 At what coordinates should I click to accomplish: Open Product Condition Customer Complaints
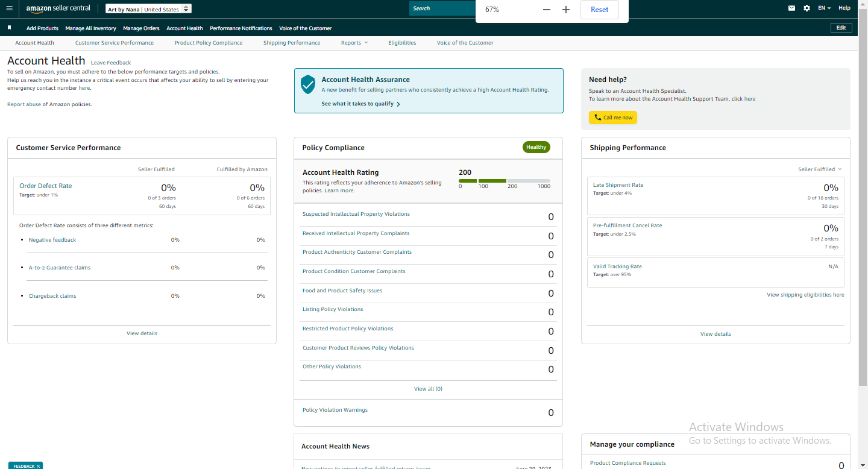[354, 271]
